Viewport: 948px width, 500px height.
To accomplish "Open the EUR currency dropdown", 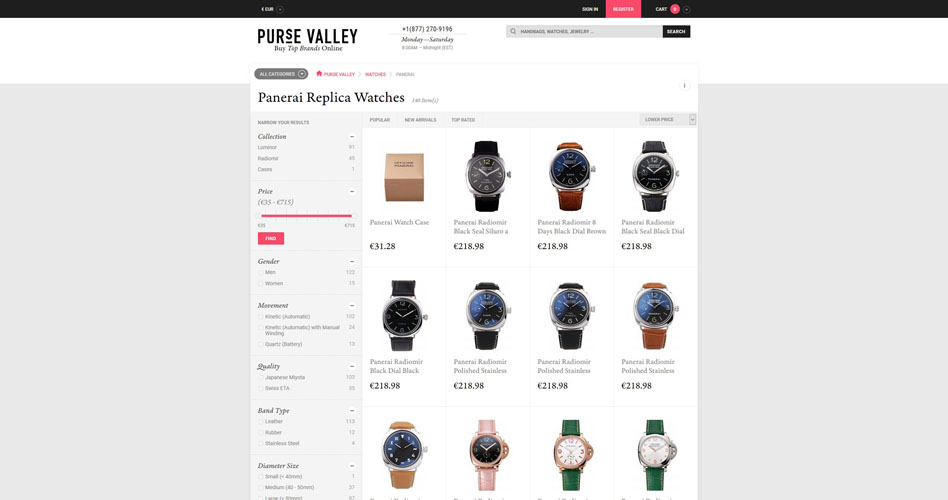I will [272, 9].
